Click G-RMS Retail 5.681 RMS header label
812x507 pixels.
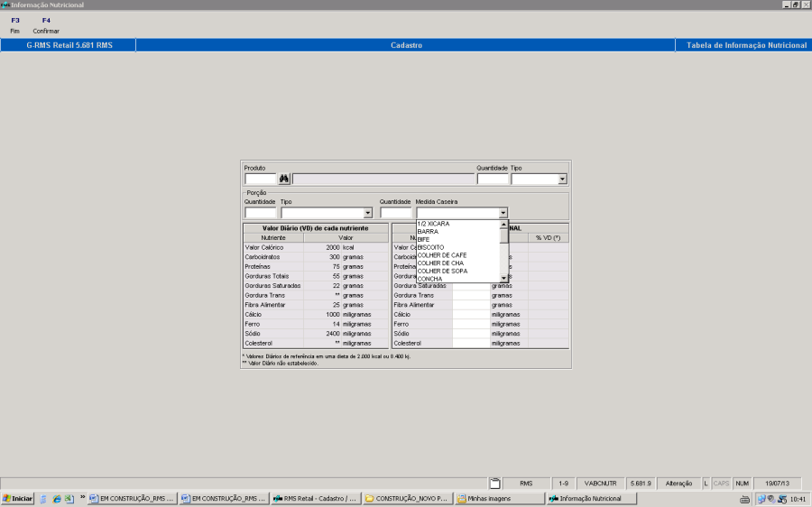point(69,45)
